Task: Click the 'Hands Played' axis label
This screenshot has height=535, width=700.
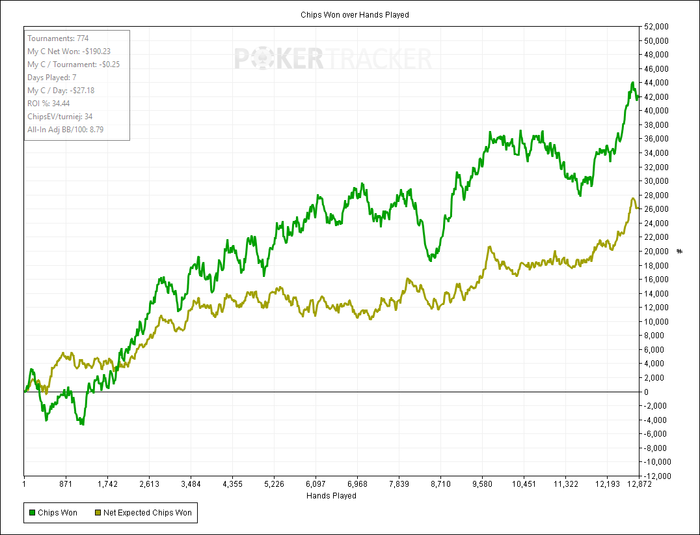Action: pos(331,496)
